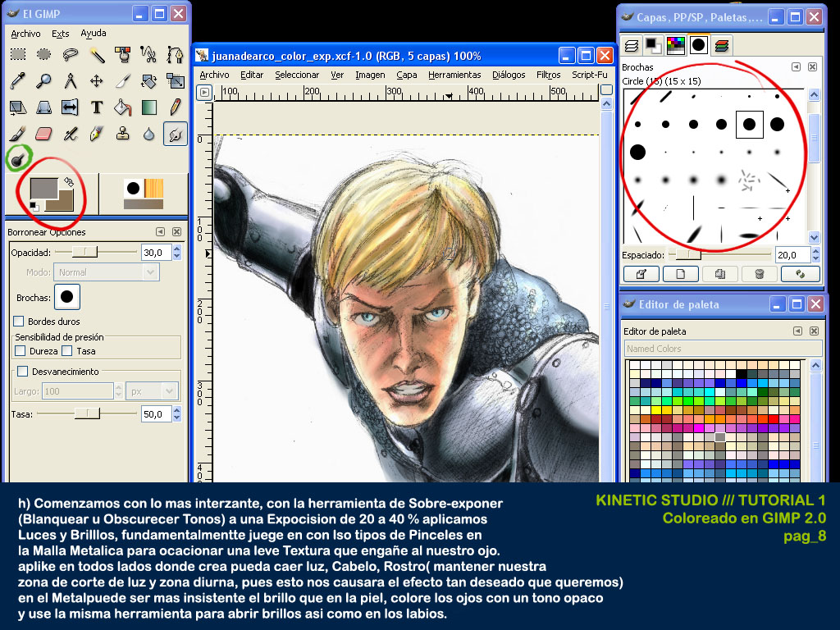The image size is (840, 630).
Task: Select the Eraser tool
Action: click(44, 134)
